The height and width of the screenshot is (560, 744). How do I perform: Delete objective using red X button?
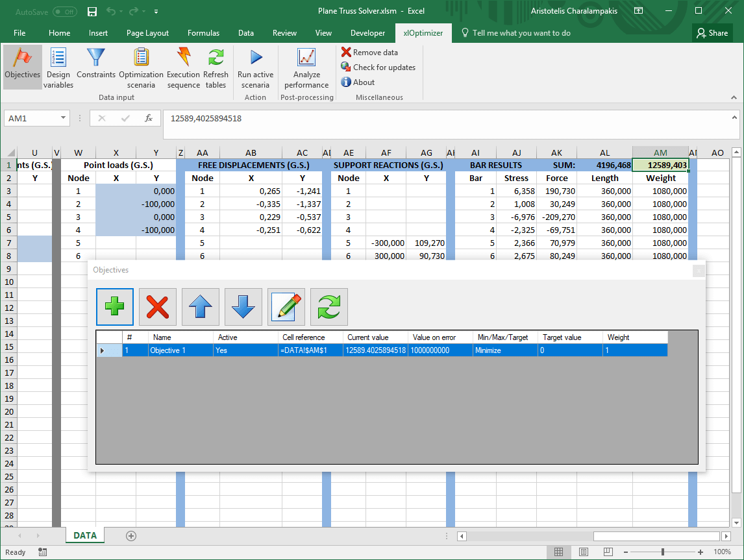tap(158, 307)
